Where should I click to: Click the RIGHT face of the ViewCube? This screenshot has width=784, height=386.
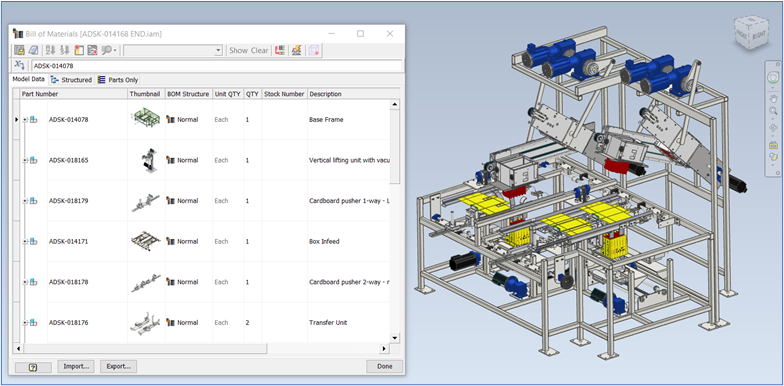[758, 35]
